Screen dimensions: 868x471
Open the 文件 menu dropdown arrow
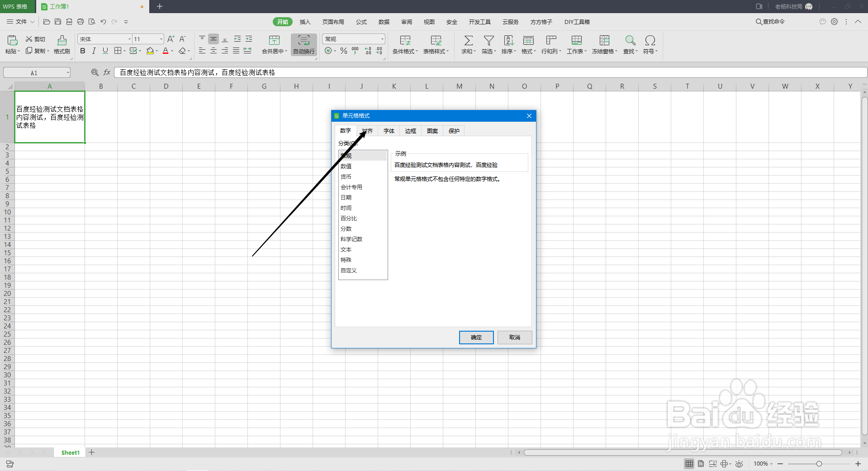point(33,22)
